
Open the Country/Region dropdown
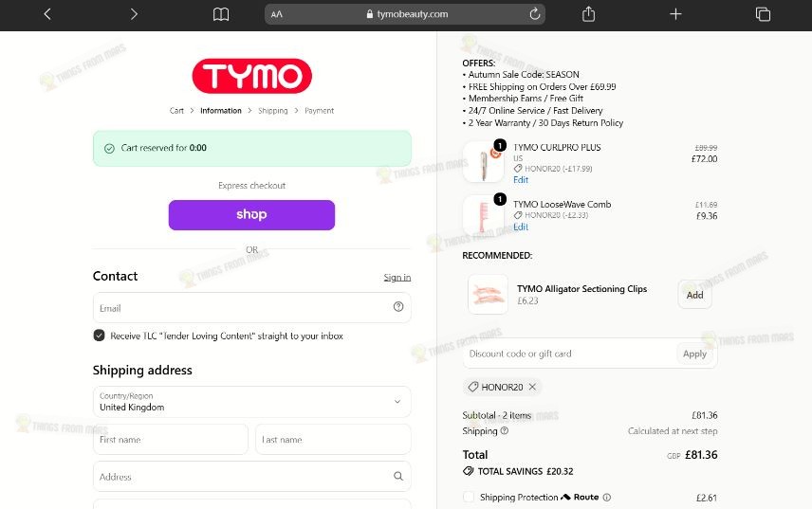[x=251, y=401]
